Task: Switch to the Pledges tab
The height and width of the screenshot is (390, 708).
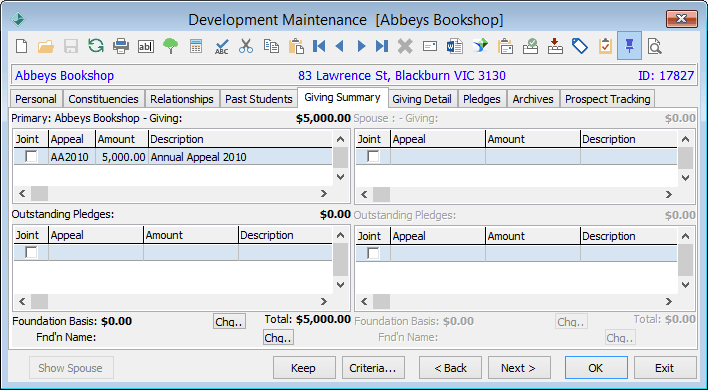Action: 482,99
